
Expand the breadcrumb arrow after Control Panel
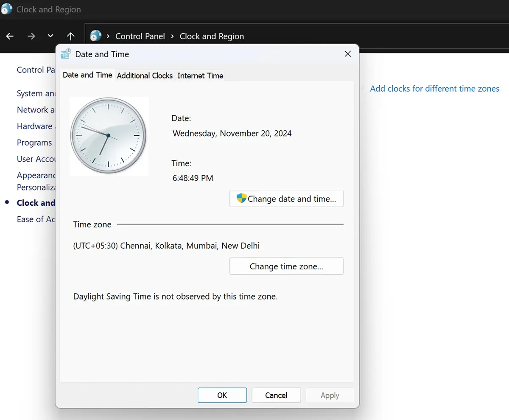click(x=172, y=36)
